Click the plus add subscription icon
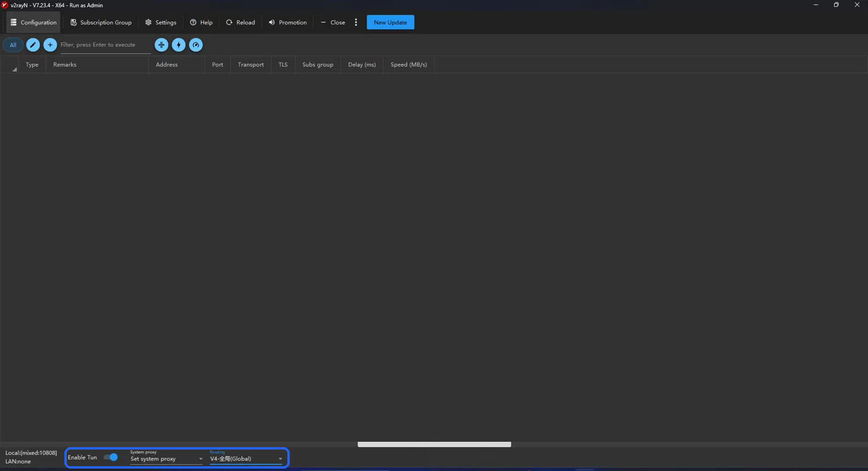 click(x=50, y=45)
